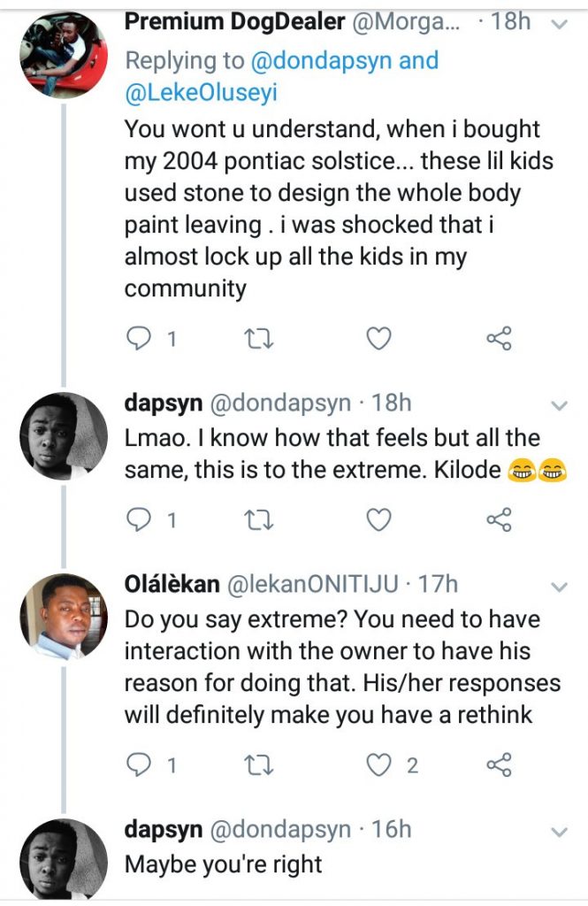Share Premium DogDealer's tweet
The image size is (588, 906).
[499, 338]
